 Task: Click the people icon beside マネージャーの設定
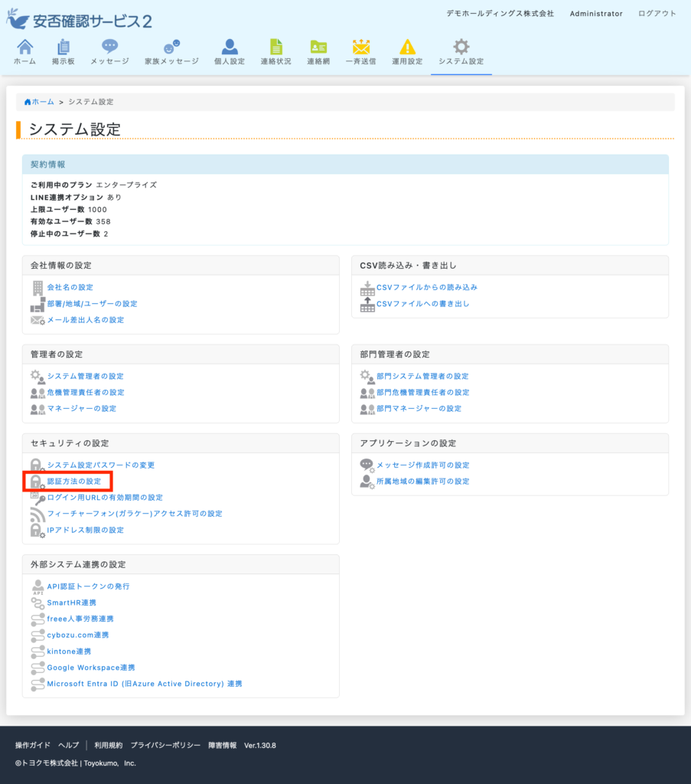[37, 409]
